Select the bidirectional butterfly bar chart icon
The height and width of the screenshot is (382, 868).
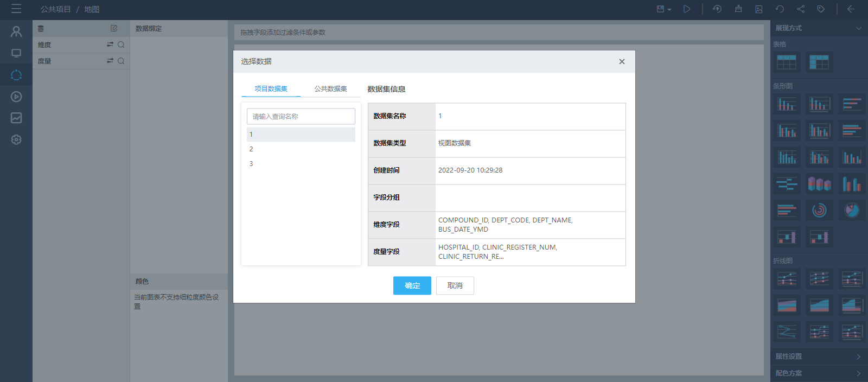(787, 184)
